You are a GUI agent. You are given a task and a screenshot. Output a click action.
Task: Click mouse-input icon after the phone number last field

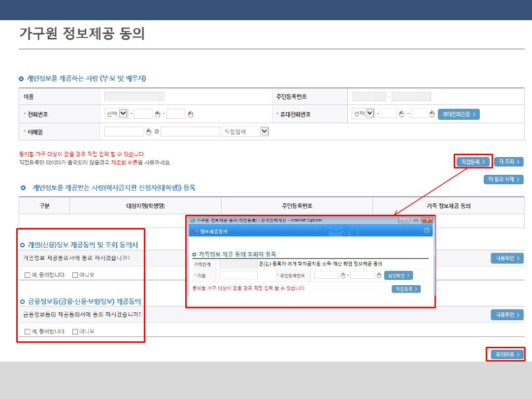pos(190,114)
